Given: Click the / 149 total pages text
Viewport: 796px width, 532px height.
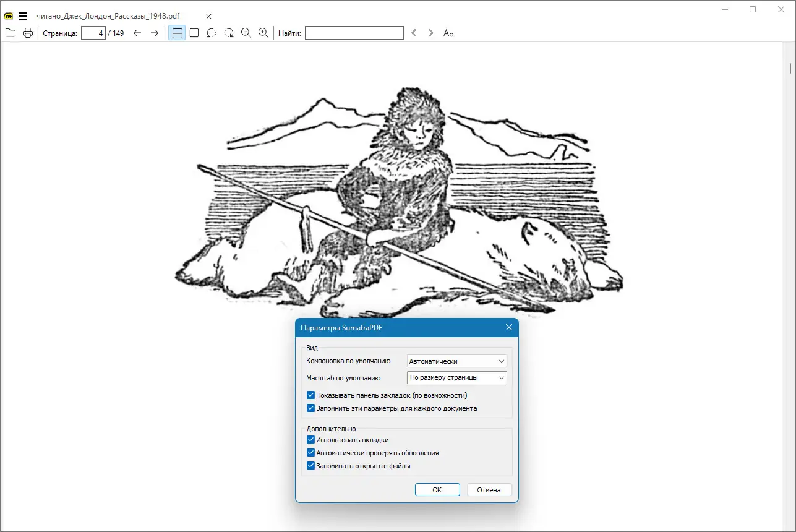Looking at the screenshot, I should click(x=116, y=33).
